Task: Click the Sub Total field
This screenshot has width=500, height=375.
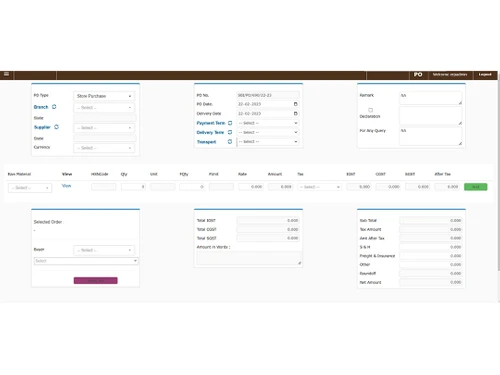Action: coord(431,220)
